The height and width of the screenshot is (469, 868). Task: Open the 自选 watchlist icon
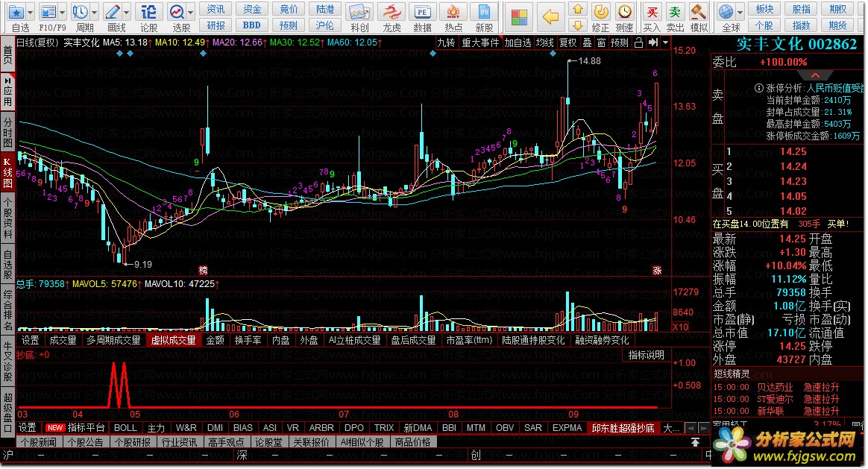[16, 12]
